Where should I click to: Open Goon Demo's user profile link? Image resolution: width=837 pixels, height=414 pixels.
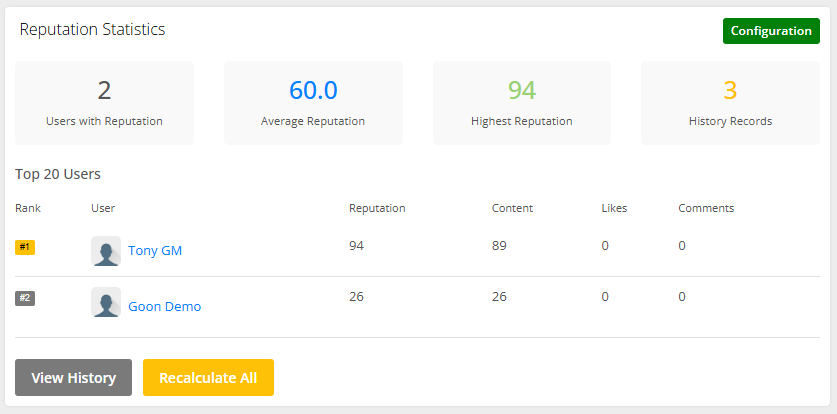pos(164,307)
